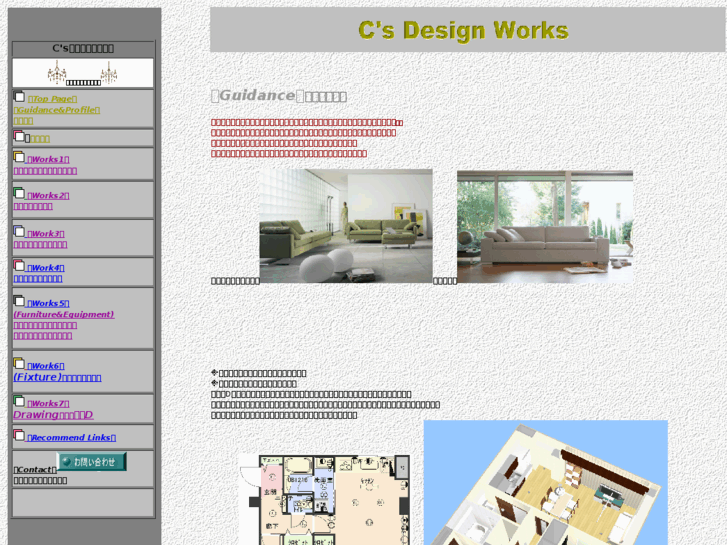Click the sidebar title starting with C's
Screen dimensions: 727x545
coord(83,48)
